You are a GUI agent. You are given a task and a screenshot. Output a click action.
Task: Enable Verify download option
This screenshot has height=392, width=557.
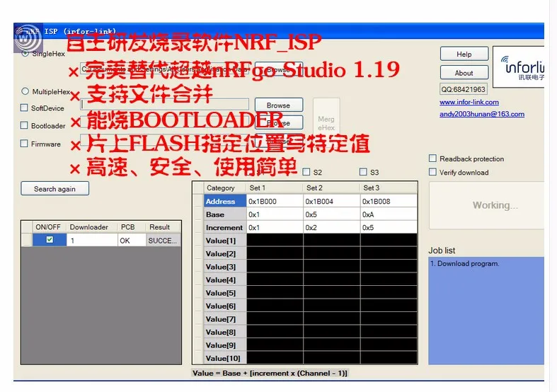(x=432, y=172)
